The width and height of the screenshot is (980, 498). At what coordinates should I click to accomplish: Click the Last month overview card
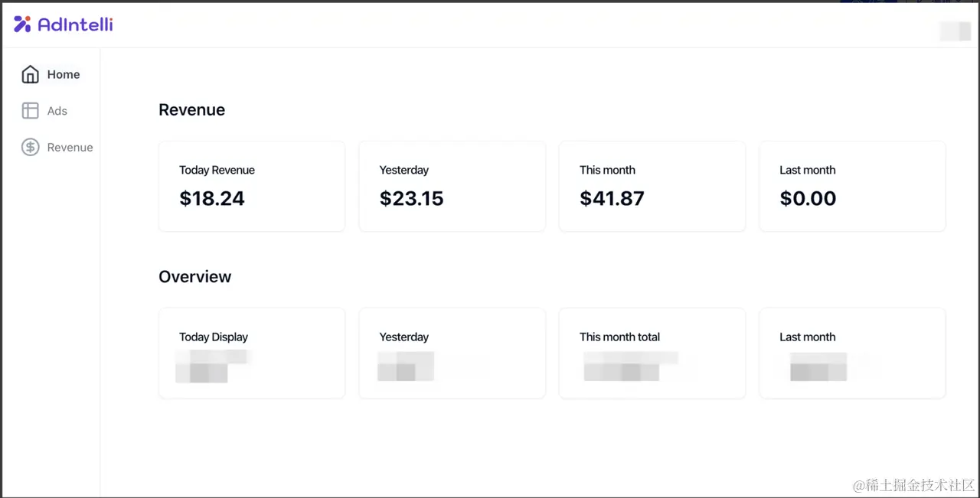pyautogui.click(x=852, y=353)
